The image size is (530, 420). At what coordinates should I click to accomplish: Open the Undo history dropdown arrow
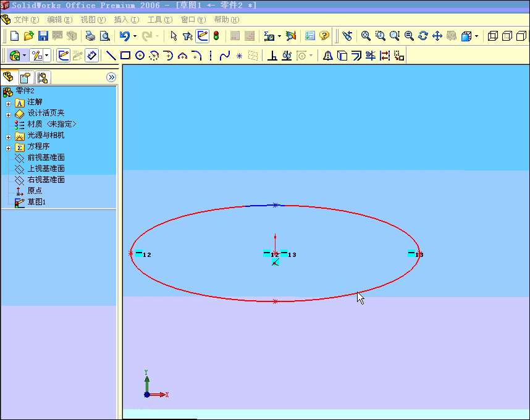(x=135, y=36)
